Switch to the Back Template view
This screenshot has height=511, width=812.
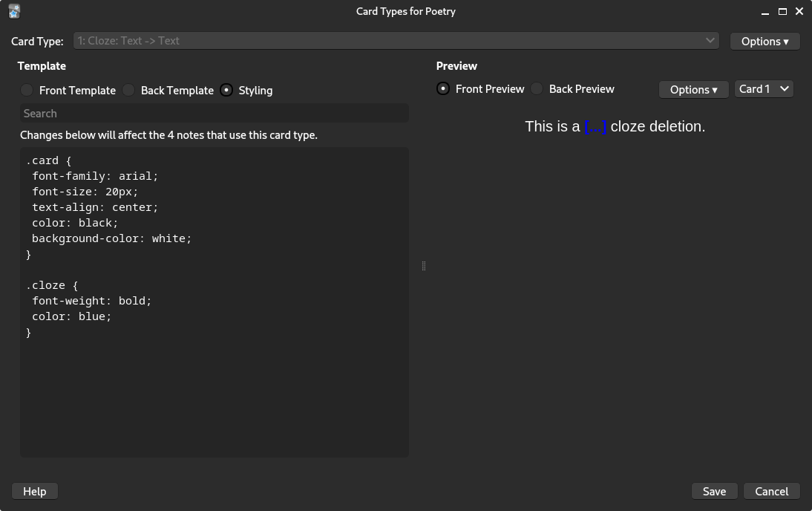pyautogui.click(x=128, y=90)
